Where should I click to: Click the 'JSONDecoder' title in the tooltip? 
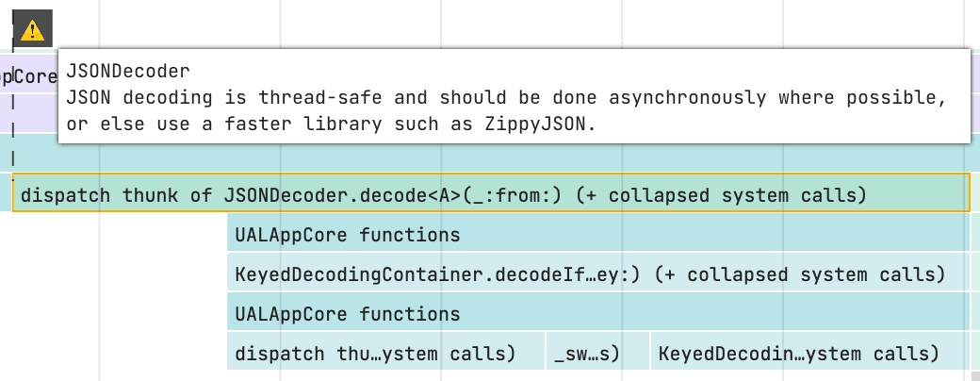128,71
